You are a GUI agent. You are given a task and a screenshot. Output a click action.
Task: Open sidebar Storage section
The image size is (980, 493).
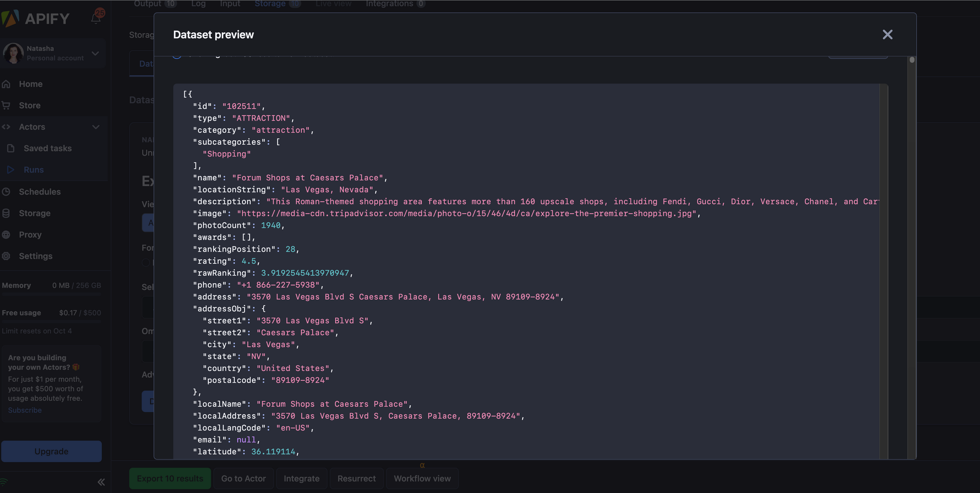coord(35,213)
